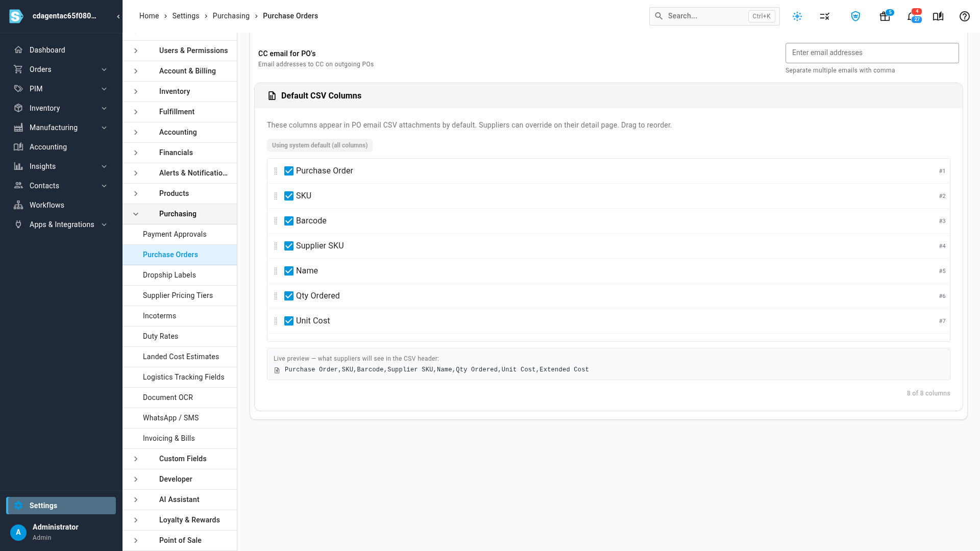Uncheck the Purchase Order column
The height and width of the screenshot is (551, 980).
pos(289,171)
